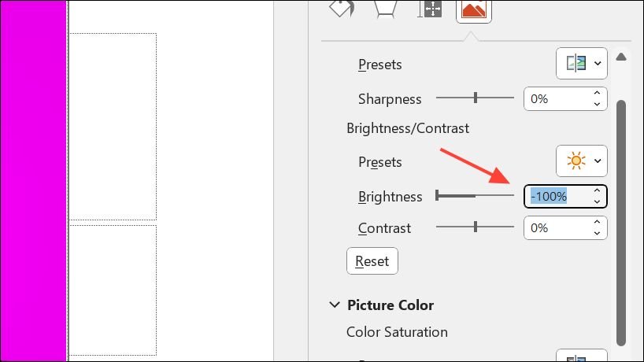Open the Size & Properties tab icon

[x=429, y=9]
